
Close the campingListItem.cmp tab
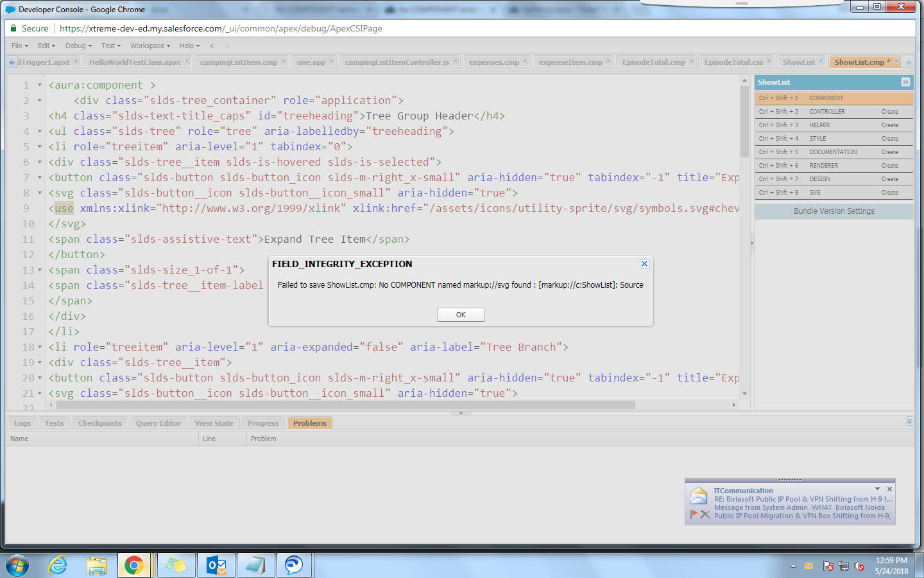click(x=284, y=61)
